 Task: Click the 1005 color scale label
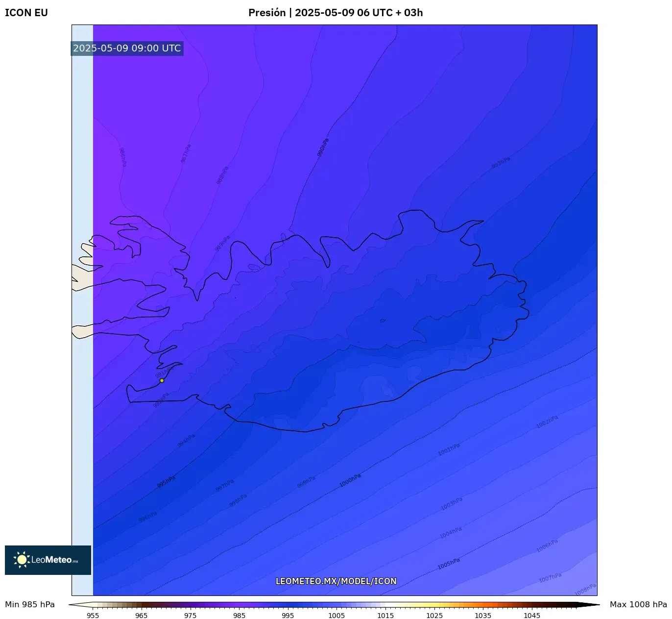(x=336, y=616)
